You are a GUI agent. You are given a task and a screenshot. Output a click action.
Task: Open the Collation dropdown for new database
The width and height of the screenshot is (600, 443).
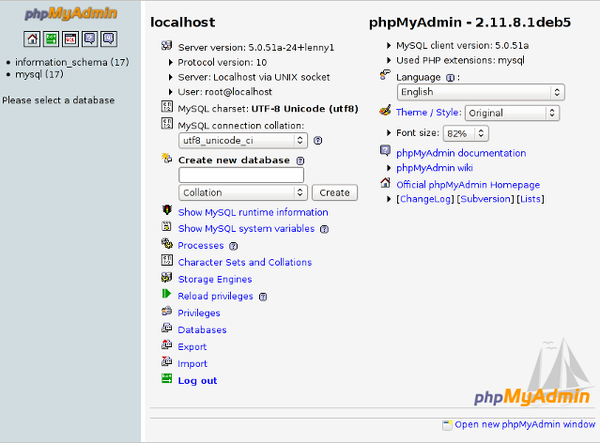(243, 193)
